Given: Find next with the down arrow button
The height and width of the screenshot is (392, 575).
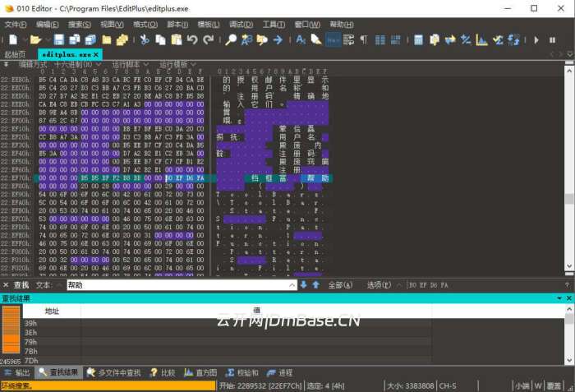Looking at the screenshot, I should pyautogui.click(x=304, y=285).
